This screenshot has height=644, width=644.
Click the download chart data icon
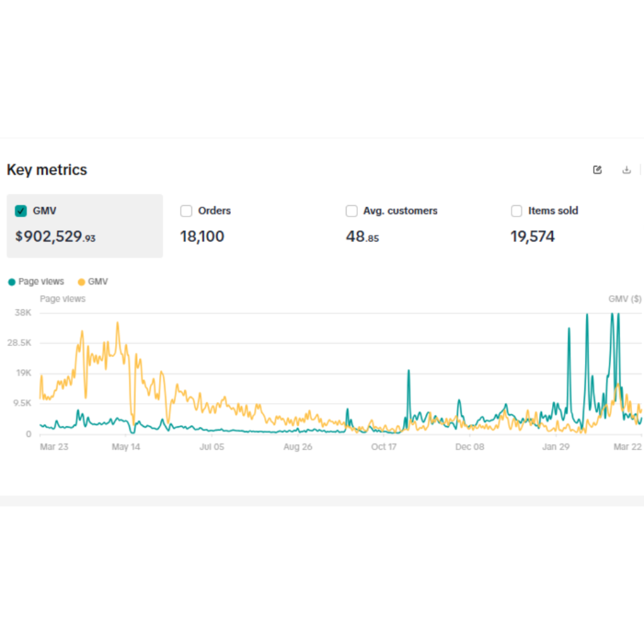point(626,170)
